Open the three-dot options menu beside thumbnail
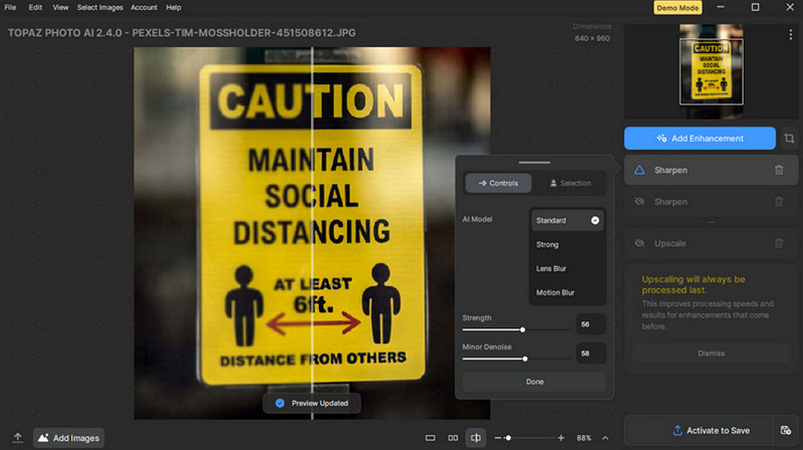The height and width of the screenshot is (450, 803). tap(791, 34)
